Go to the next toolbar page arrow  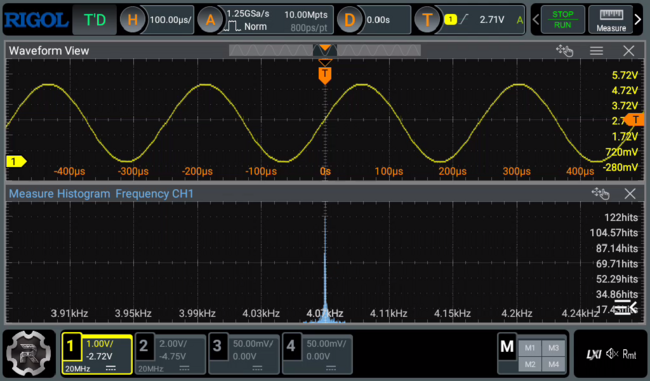point(638,19)
